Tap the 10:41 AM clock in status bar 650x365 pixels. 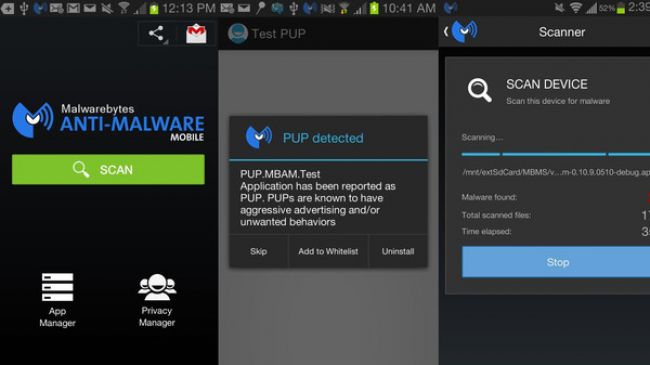tap(409, 8)
